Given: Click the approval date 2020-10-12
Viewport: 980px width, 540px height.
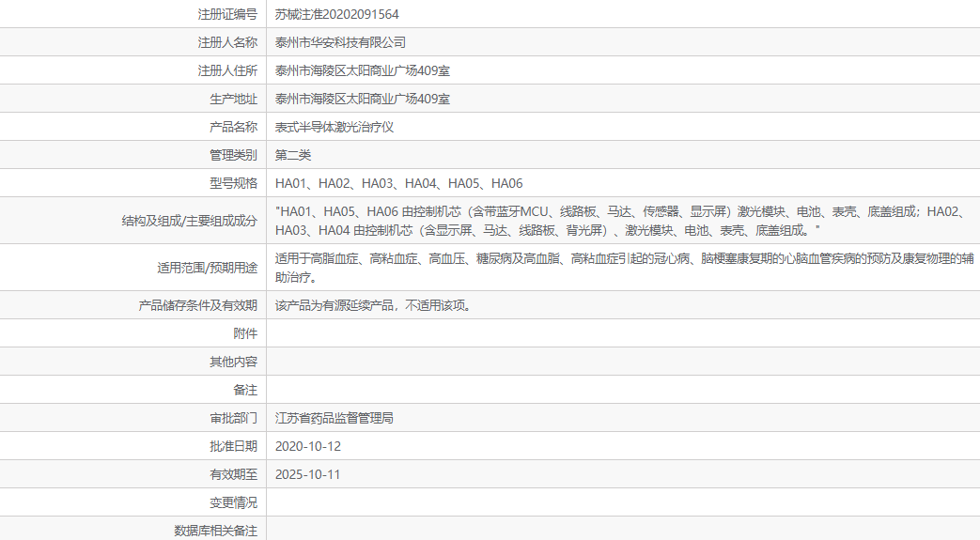Looking at the screenshot, I should 308,446.
